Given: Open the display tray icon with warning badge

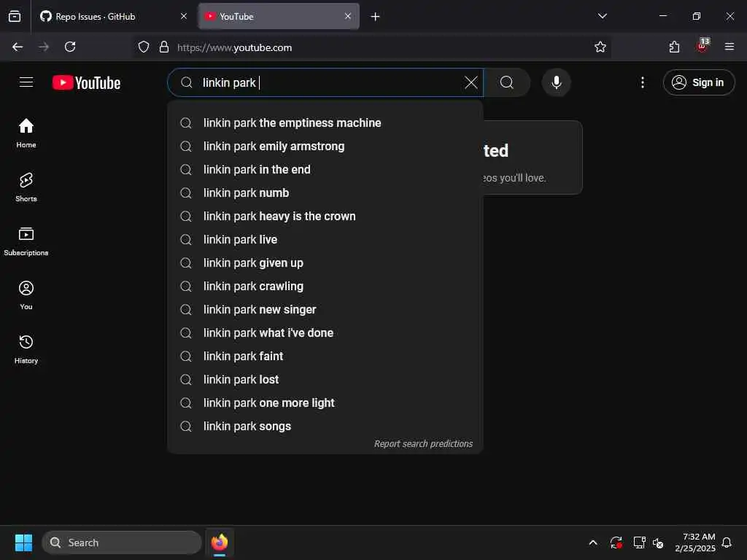Looking at the screenshot, I should pyautogui.click(x=639, y=542).
